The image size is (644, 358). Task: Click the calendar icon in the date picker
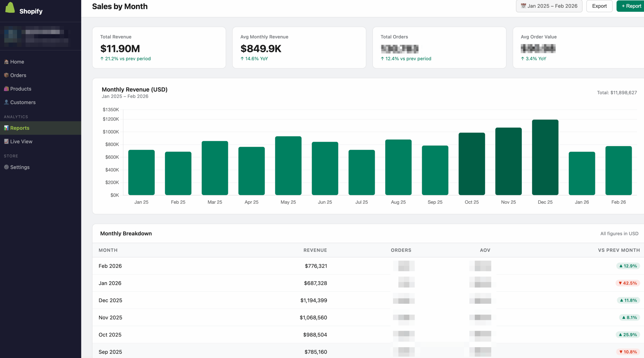pyautogui.click(x=524, y=6)
